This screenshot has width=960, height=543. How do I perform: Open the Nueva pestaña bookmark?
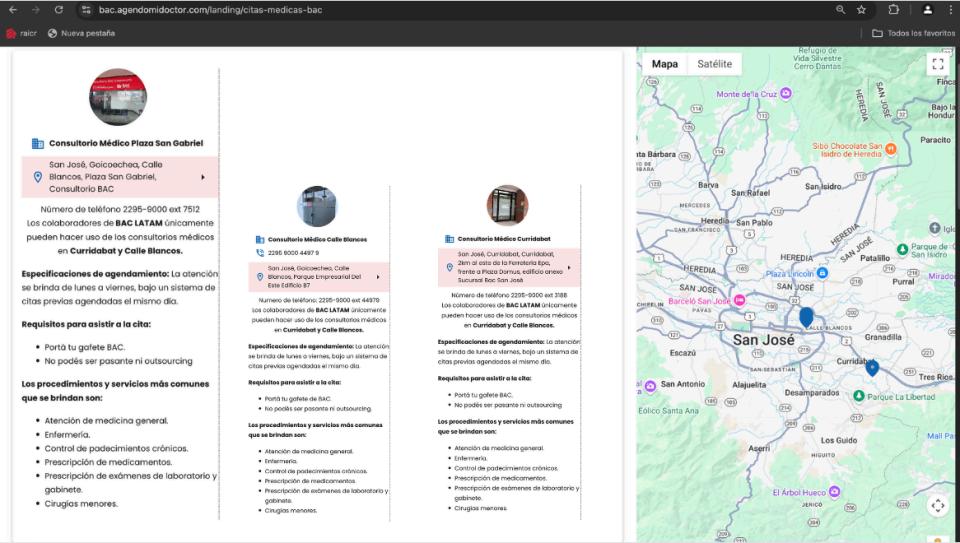click(81, 33)
